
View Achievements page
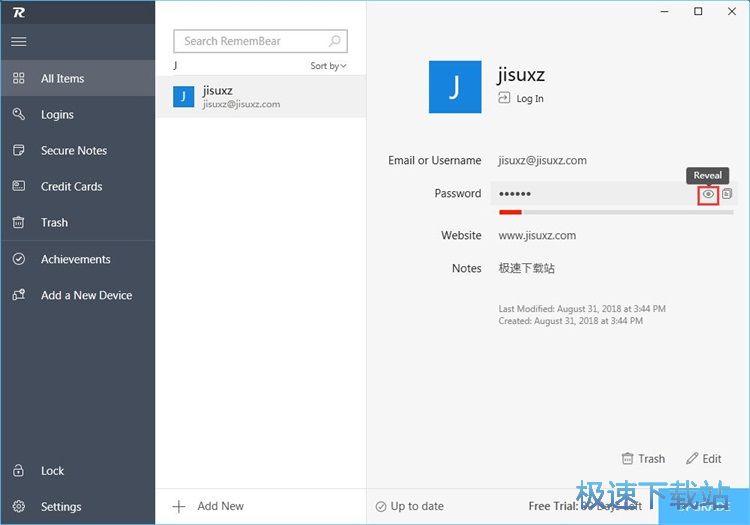(77, 259)
